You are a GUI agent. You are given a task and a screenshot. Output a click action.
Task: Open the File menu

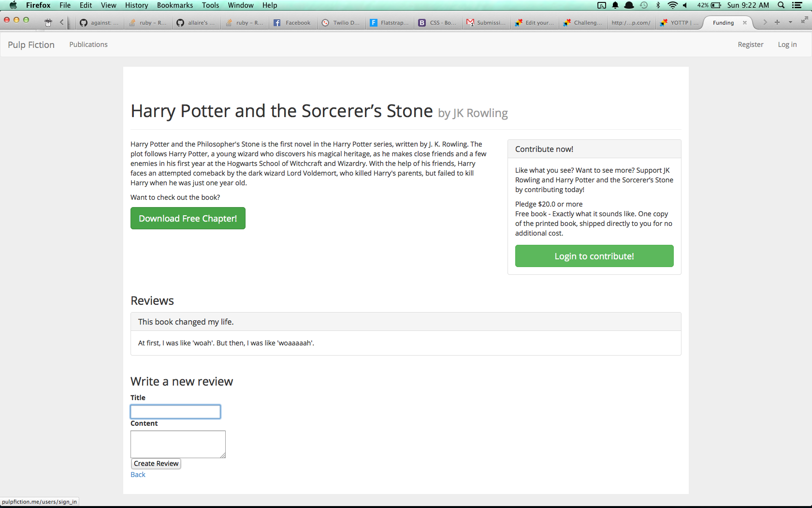pyautogui.click(x=65, y=5)
